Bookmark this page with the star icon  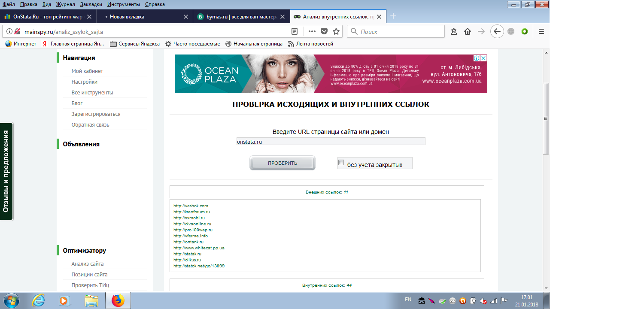[336, 31]
